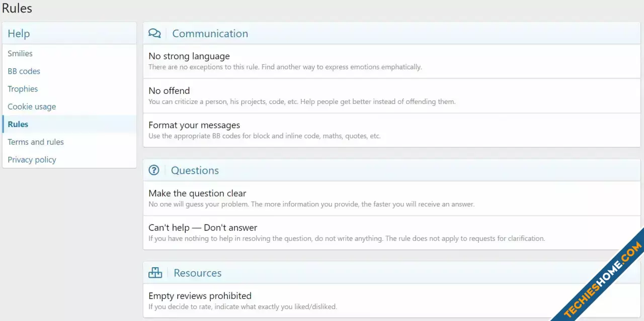Click the Resources blocks icon

click(x=155, y=273)
